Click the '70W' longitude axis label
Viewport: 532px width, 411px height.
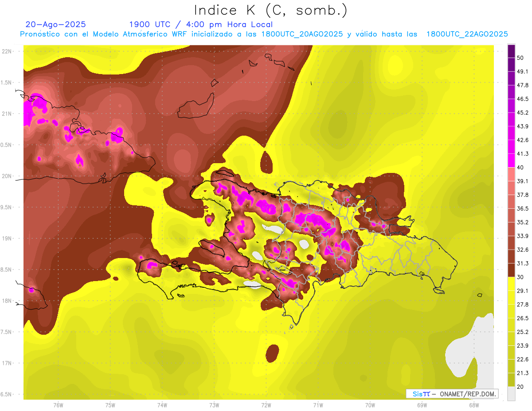click(x=370, y=405)
